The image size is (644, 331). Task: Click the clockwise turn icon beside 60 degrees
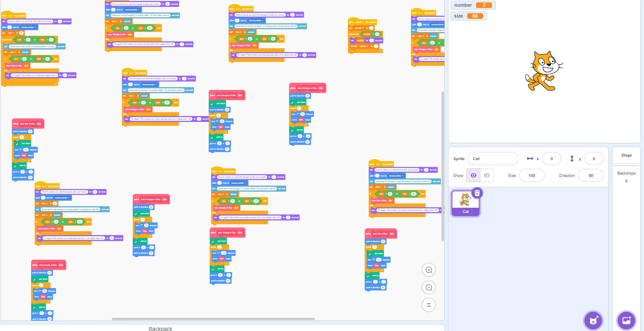click(218, 121)
